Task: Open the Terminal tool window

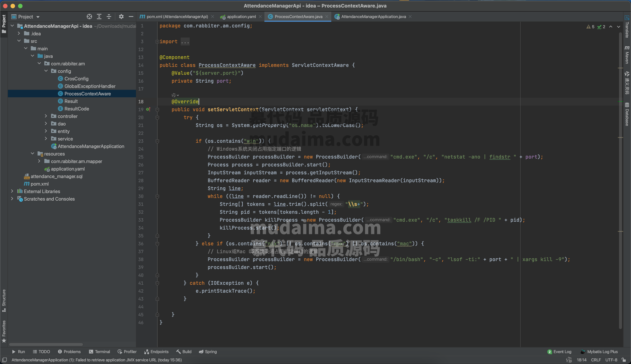Action: click(x=100, y=352)
